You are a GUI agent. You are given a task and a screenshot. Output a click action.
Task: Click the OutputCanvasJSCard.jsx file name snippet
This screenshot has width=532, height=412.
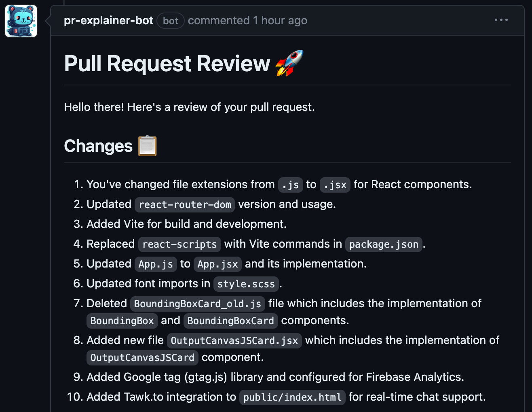click(234, 340)
